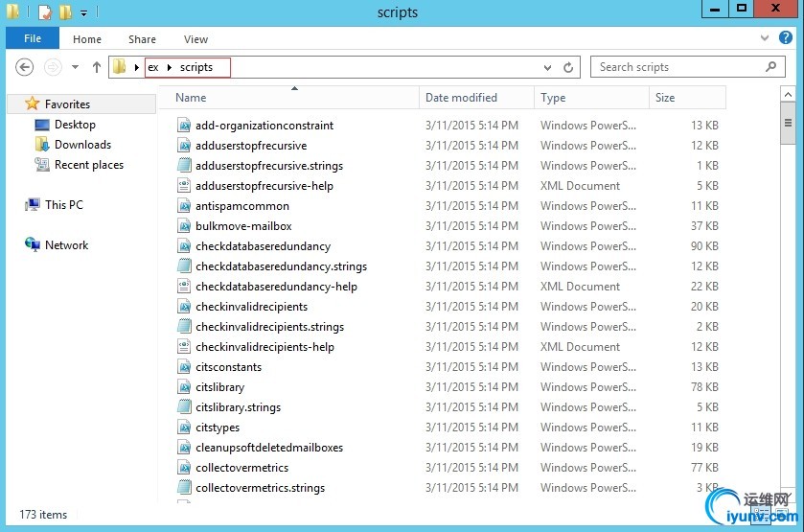Switch to the View ribbon tab

tap(195, 39)
